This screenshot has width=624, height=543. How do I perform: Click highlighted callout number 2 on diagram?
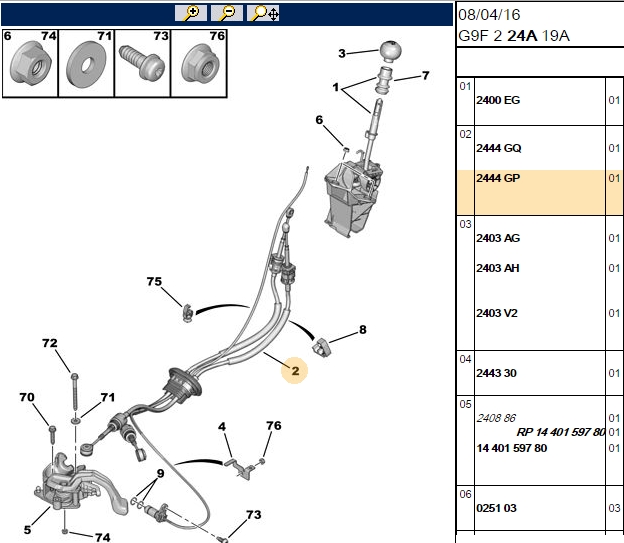pyautogui.click(x=294, y=371)
